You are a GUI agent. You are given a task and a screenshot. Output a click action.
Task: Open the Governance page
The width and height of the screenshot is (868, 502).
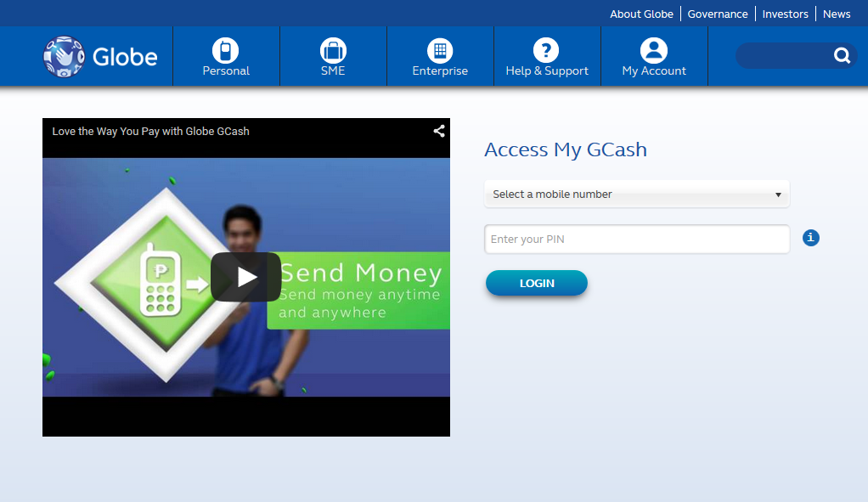point(718,14)
